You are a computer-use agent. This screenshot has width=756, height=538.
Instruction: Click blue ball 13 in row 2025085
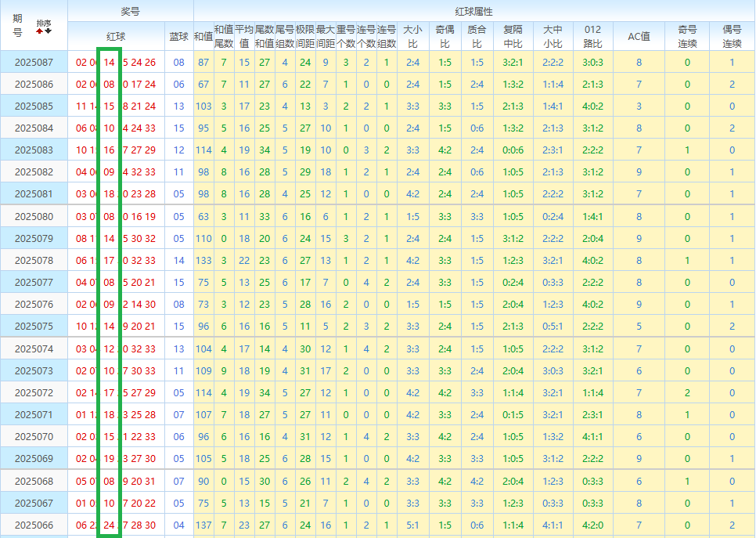[179, 106]
